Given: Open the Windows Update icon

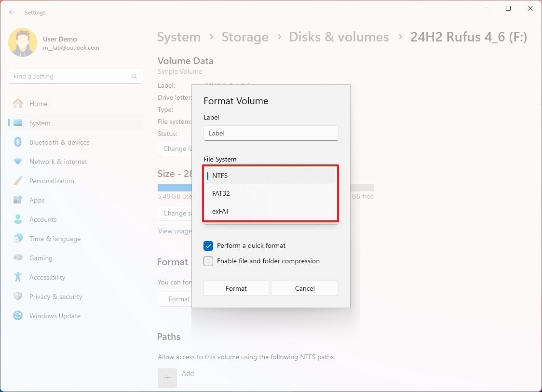Looking at the screenshot, I should (x=19, y=315).
